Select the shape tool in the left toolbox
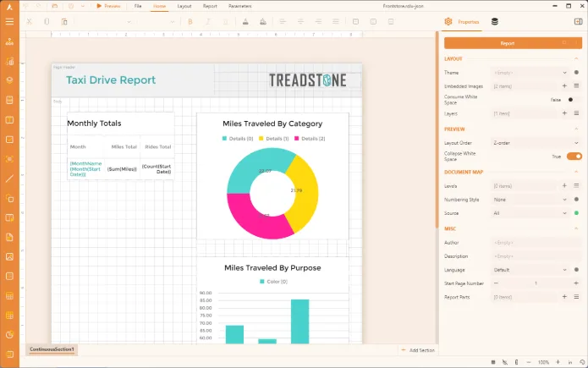This screenshot has width=588, height=368. (x=9, y=198)
